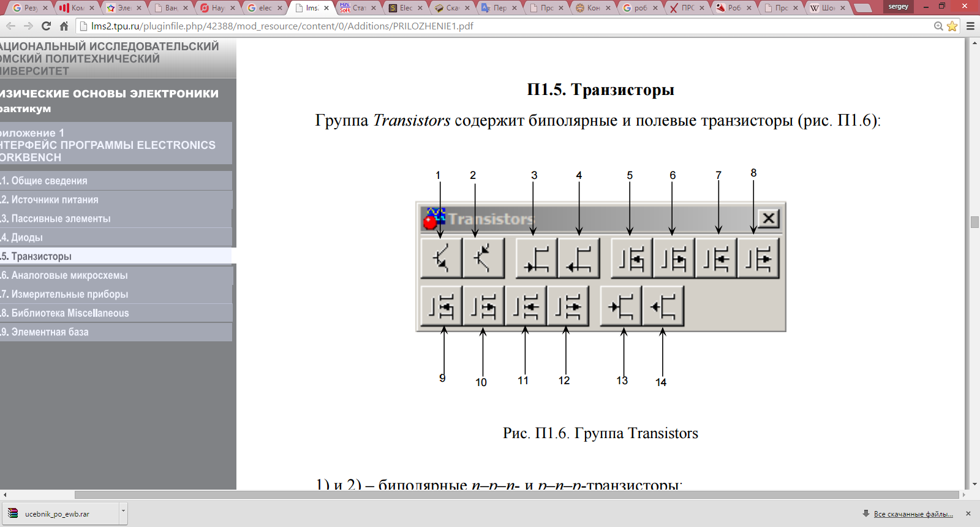Open the Chrome menu hamburger icon

coord(970,26)
